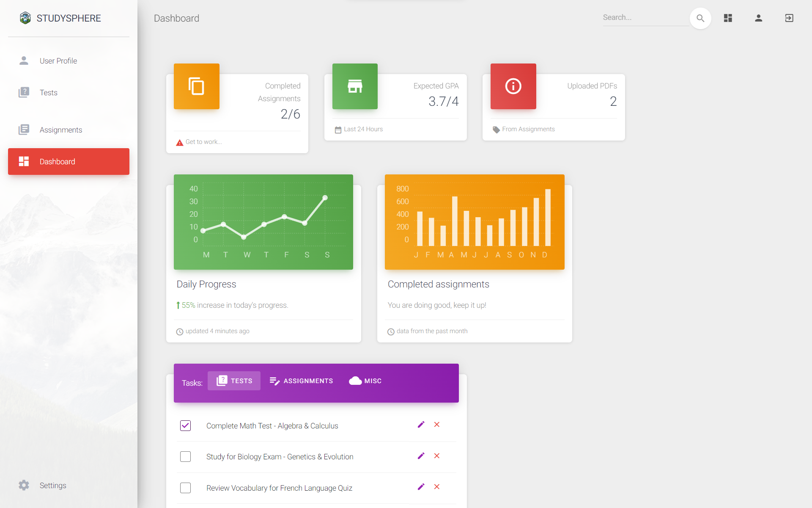The width and height of the screenshot is (812, 508).
Task: Open User Profile in the sidebar
Action: click(x=58, y=61)
